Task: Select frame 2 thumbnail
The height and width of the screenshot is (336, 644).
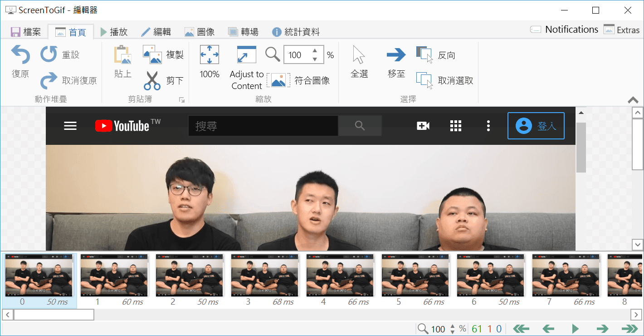Action: tap(190, 281)
